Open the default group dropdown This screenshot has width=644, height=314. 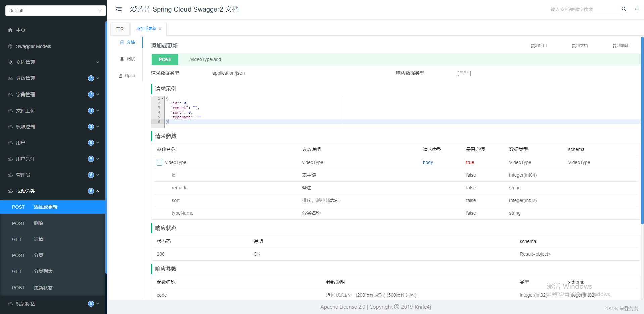[x=56, y=11]
